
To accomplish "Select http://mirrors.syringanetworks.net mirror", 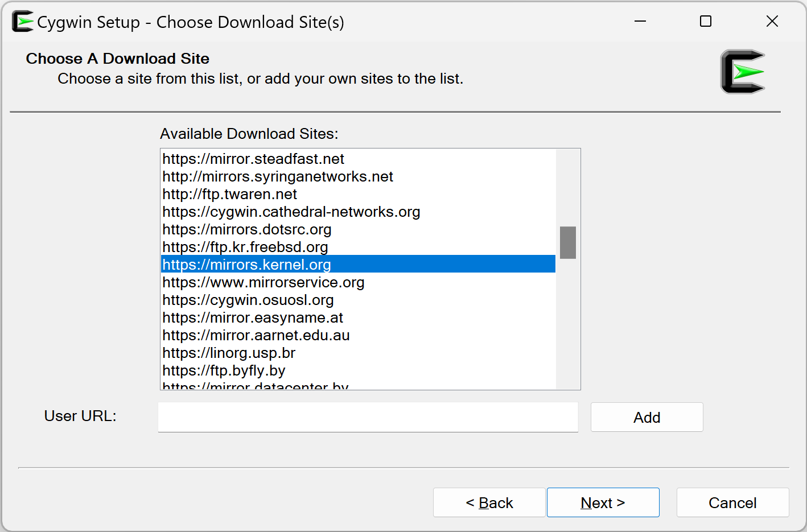I will [x=358, y=176].
